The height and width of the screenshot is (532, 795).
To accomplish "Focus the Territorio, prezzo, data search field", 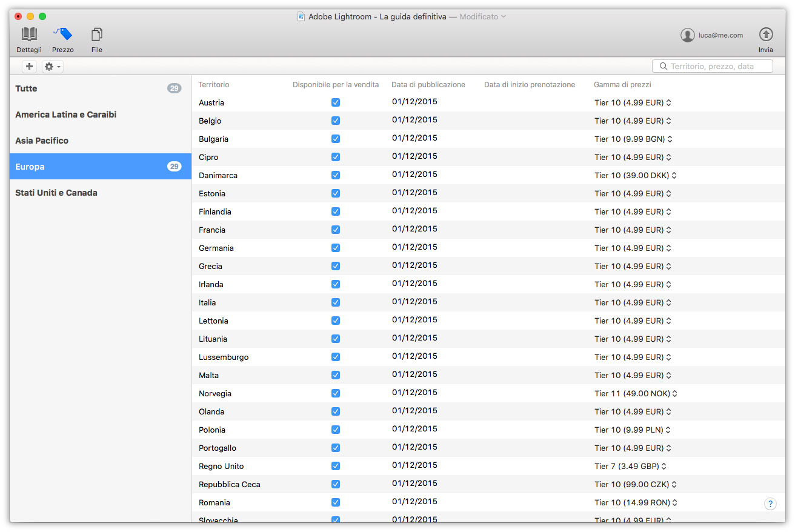I will coord(713,66).
